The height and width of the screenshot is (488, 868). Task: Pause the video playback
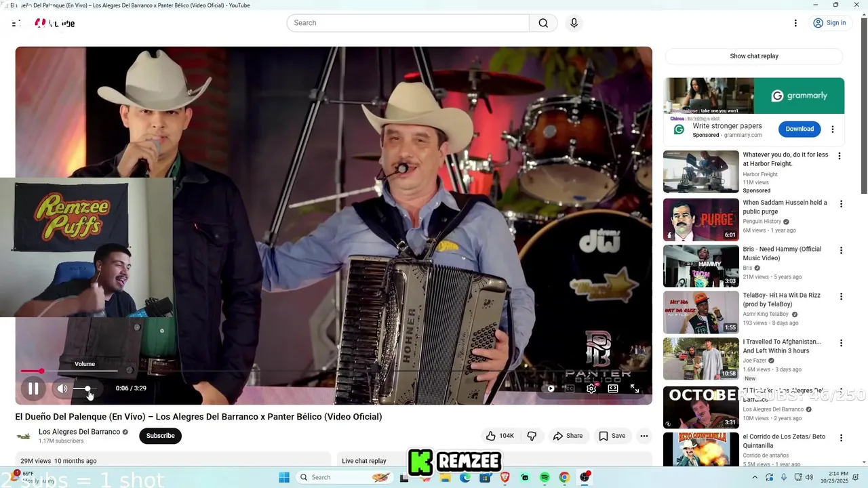point(33,388)
